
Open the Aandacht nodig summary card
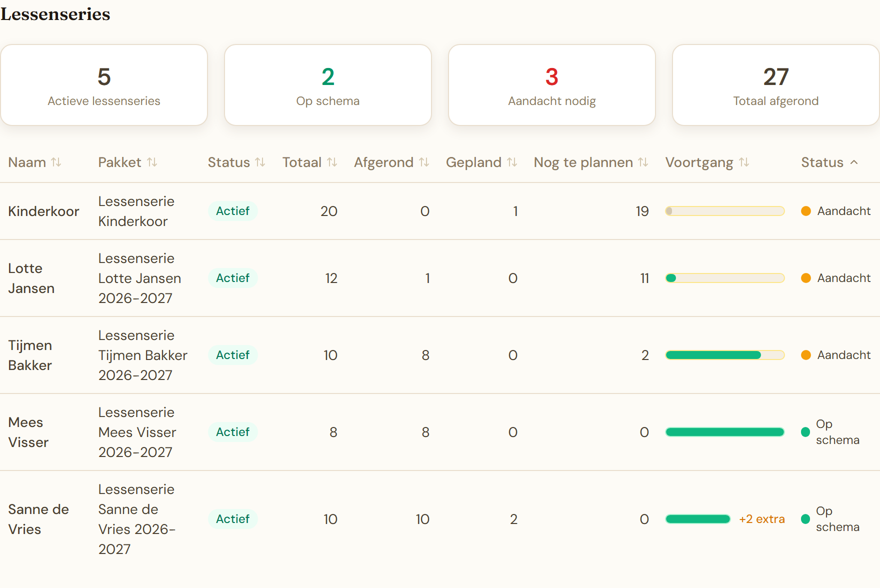[552, 85]
